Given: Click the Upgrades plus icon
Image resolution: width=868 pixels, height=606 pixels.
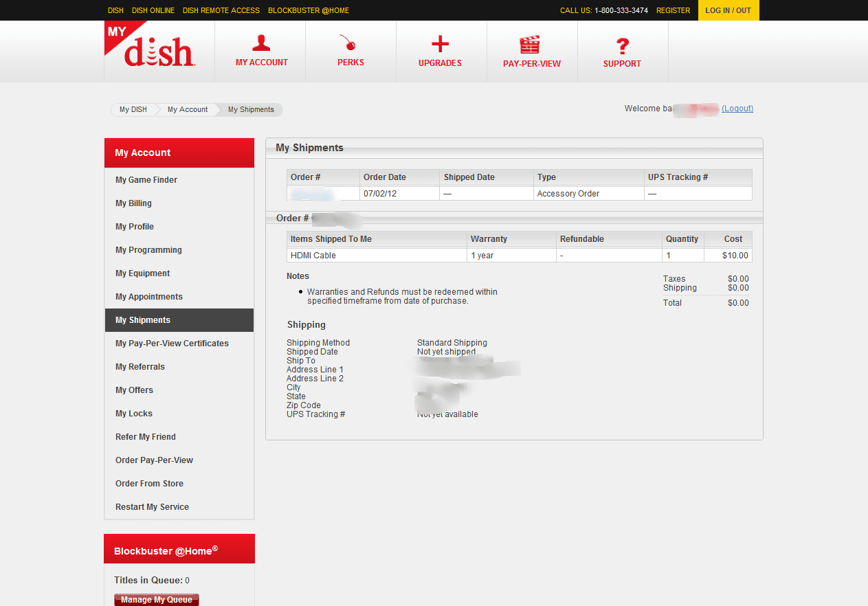Looking at the screenshot, I should (440, 45).
